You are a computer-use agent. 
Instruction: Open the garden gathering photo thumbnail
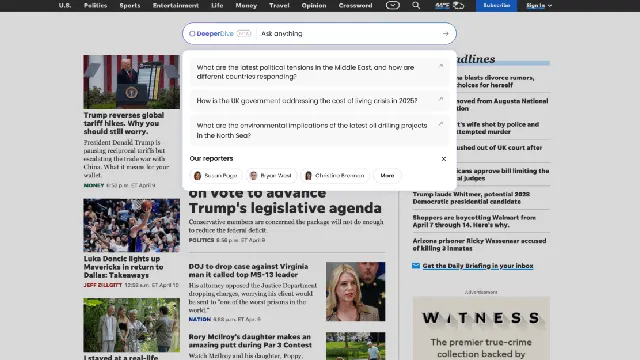131,325
